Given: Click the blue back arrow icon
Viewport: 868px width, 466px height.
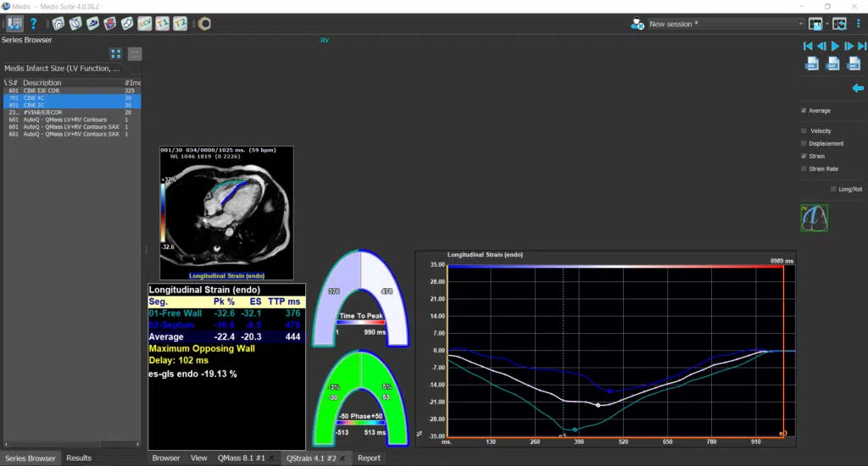Looking at the screenshot, I should point(857,88).
